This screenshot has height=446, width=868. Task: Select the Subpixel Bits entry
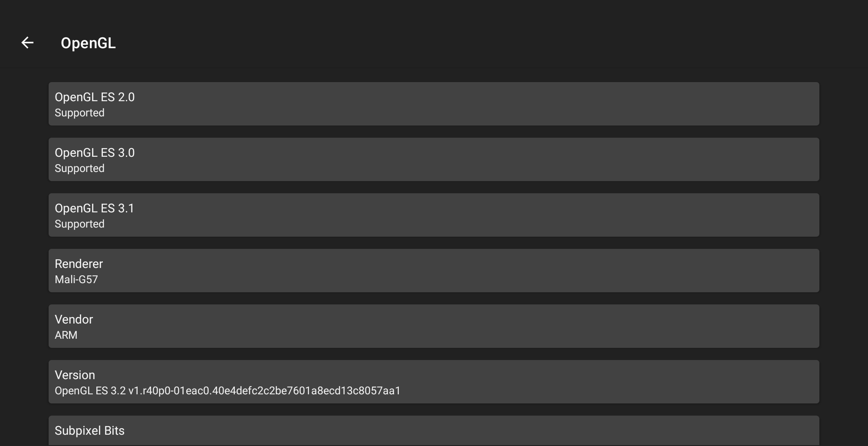434,431
